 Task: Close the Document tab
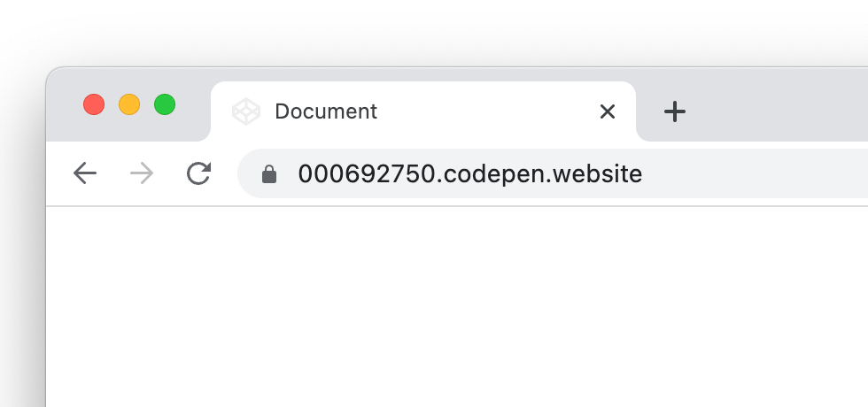click(x=607, y=111)
